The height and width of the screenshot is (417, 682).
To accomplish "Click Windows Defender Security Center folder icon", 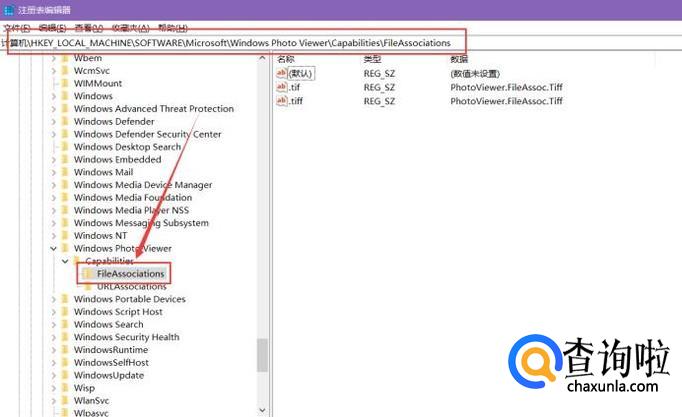I will [x=65, y=134].
